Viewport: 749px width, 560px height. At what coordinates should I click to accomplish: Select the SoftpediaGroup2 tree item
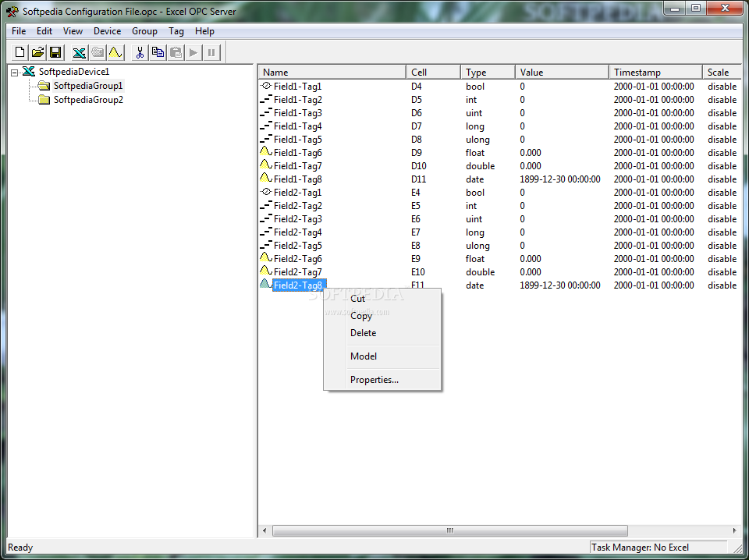tap(88, 100)
